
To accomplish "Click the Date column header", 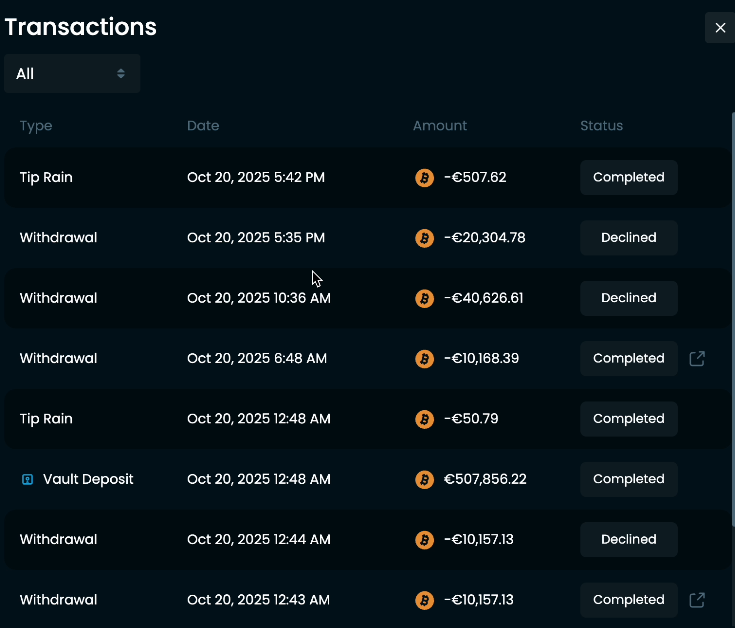I will 203,126.
